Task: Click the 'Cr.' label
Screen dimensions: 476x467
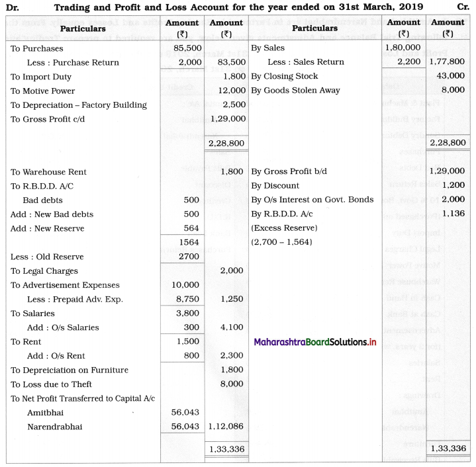Action: point(463,7)
